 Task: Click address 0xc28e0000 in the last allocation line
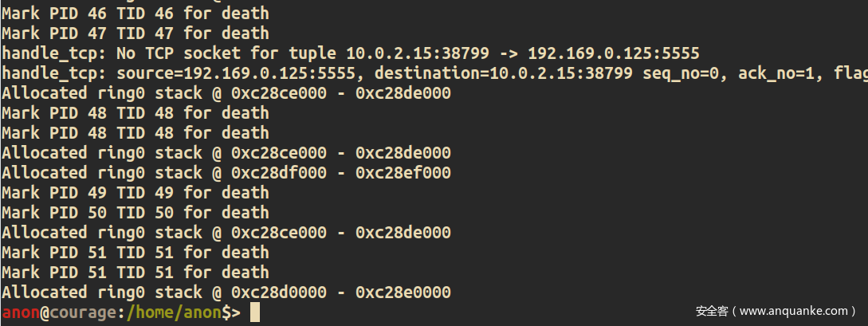coord(403,293)
